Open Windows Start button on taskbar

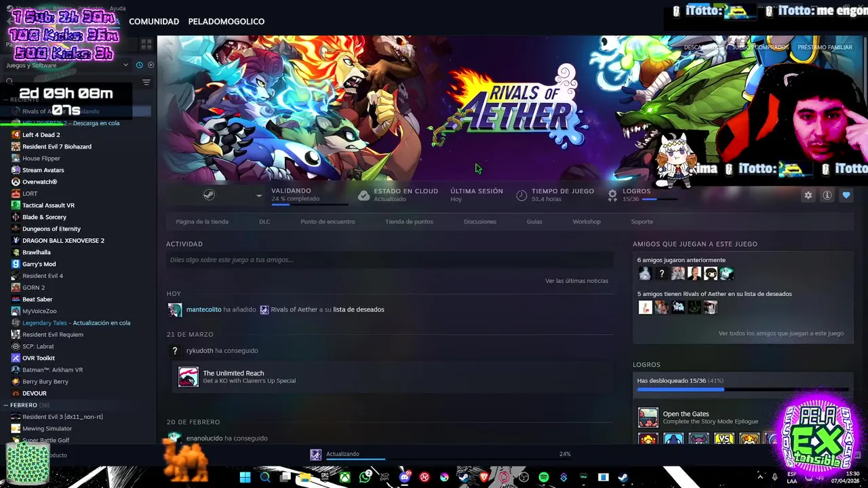[x=245, y=477]
